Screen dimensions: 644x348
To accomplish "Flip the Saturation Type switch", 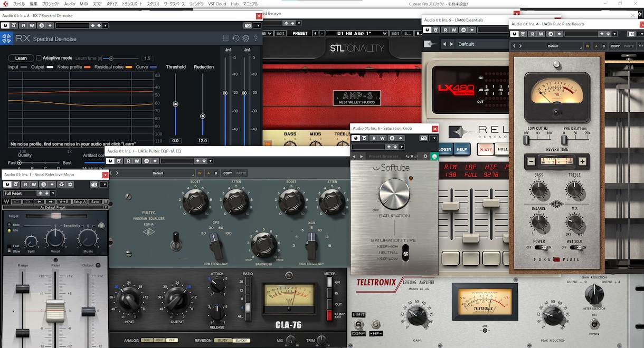I will [405, 253].
